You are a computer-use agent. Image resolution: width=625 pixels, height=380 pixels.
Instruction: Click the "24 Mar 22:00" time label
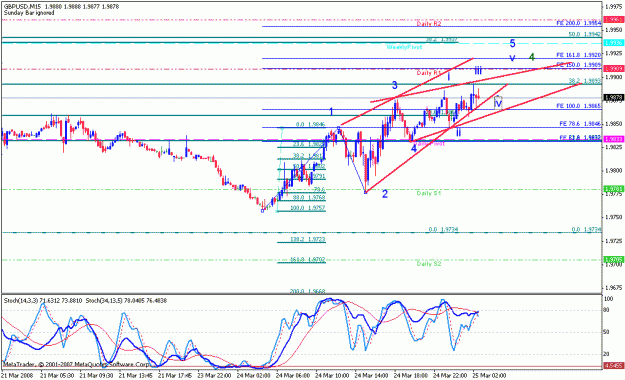pyautogui.click(x=450, y=376)
